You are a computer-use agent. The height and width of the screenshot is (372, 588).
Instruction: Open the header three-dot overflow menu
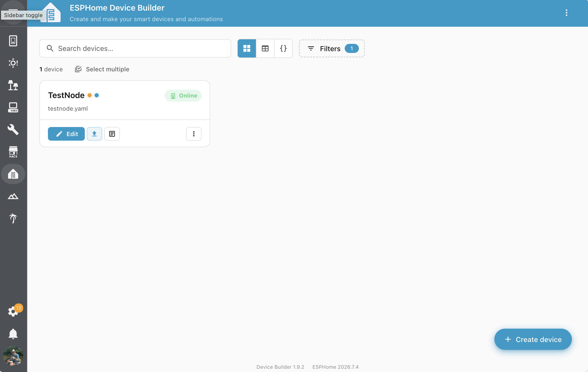(567, 13)
